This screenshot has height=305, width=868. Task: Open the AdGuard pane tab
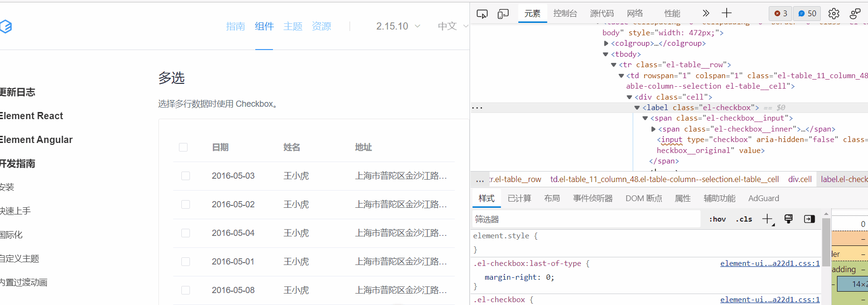pyautogui.click(x=763, y=198)
